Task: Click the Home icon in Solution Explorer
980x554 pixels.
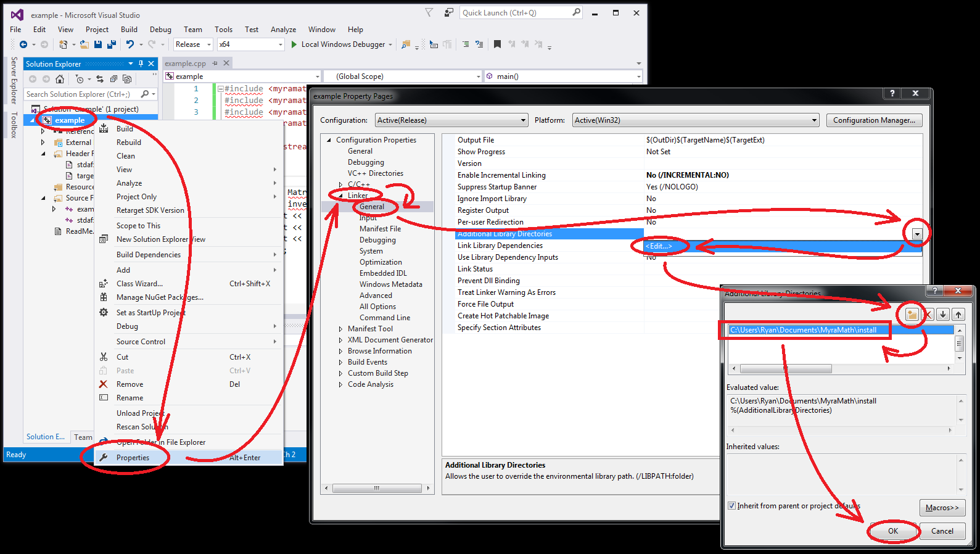Action: [60, 79]
